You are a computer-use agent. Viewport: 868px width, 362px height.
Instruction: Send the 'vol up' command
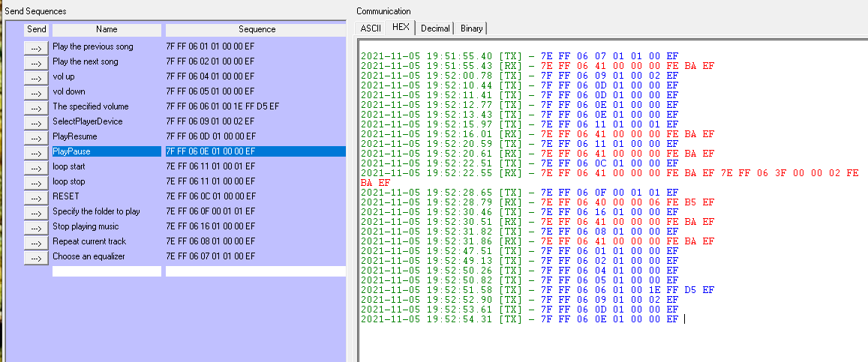click(x=36, y=76)
